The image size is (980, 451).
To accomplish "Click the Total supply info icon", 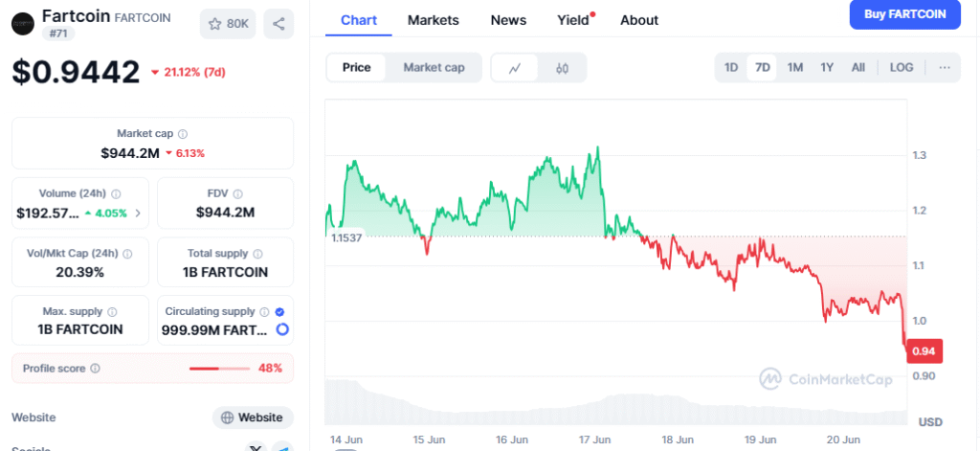I will (257, 254).
